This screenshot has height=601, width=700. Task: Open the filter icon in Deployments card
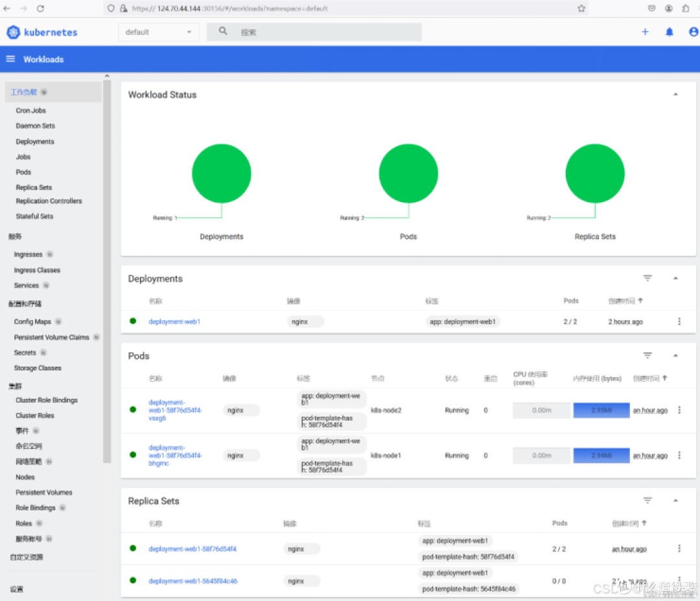647,278
